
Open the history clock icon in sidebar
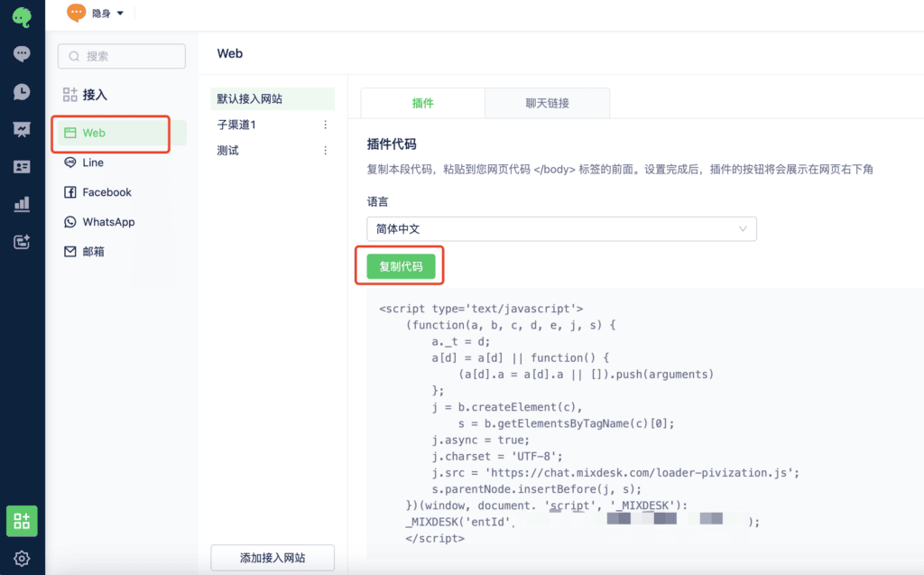tap(22, 92)
